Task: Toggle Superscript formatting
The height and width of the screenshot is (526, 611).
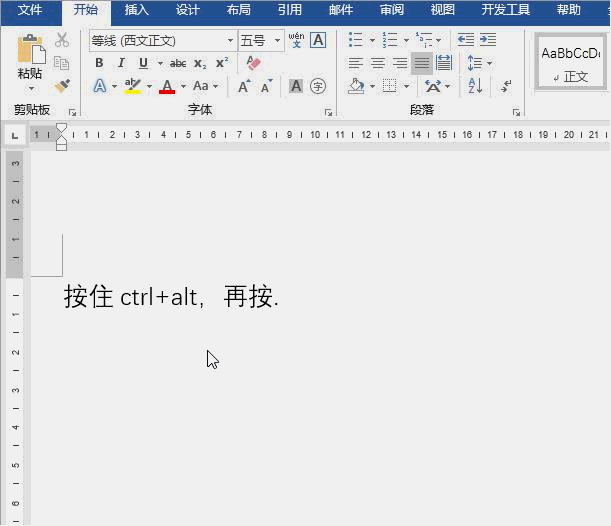Action: pos(222,63)
